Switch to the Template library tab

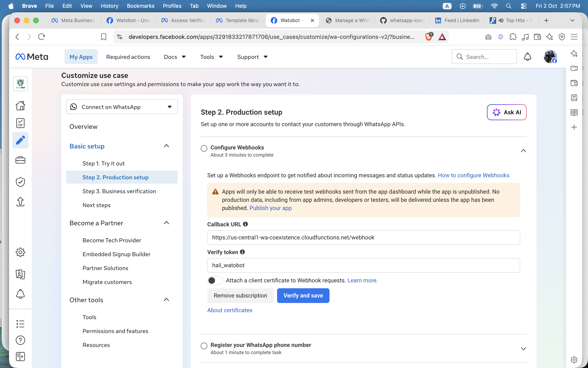(x=238, y=20)
